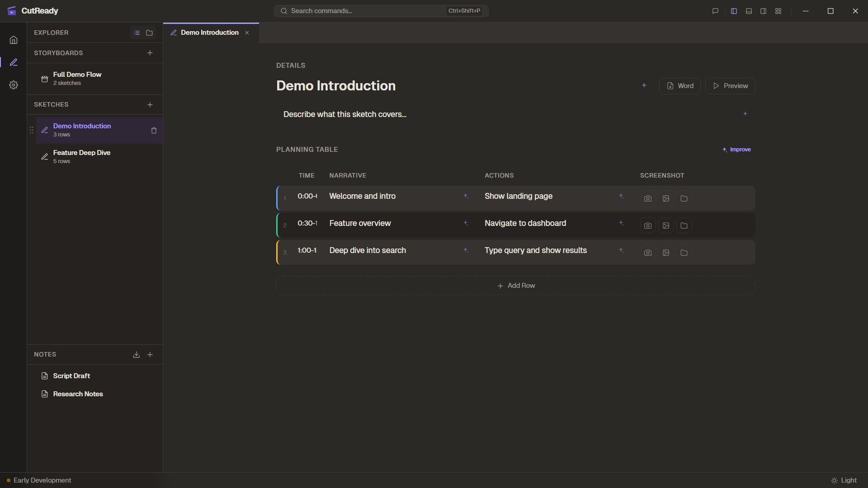This screenshot has width=868, height=488.
Task: Select the Sketches pencil icon in the sidebar
Action: point(14,62)
